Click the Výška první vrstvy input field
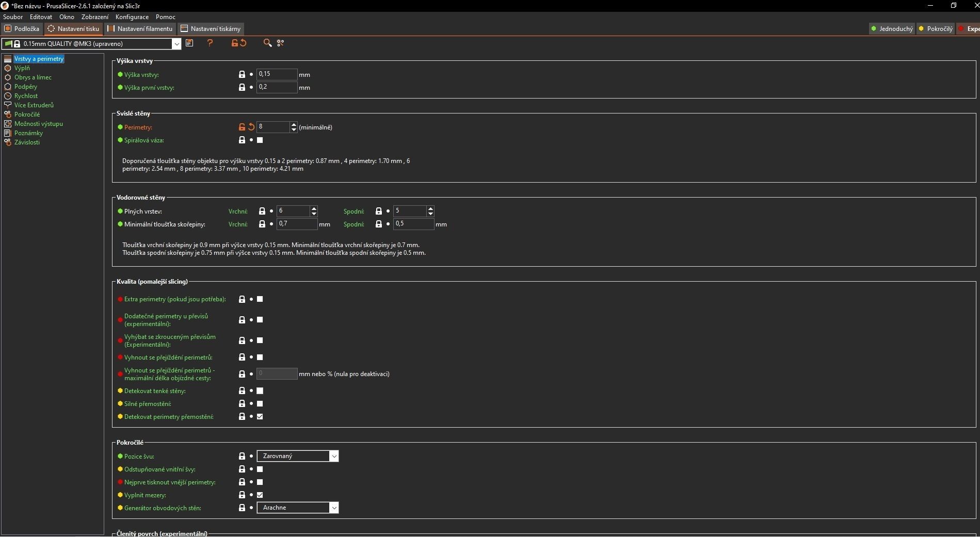Screen dimensions: 980x537 pyautogui.click(x=277, y=87)
